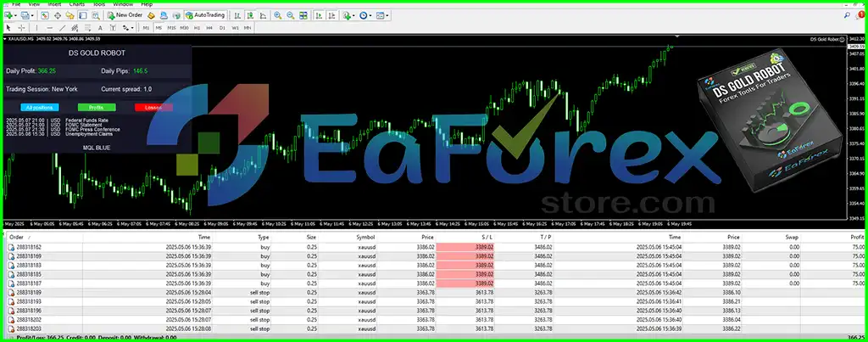The width and height of the screenshot is (868, 342).
Task: Open the Indicators list dropdown
Action: 353,15
